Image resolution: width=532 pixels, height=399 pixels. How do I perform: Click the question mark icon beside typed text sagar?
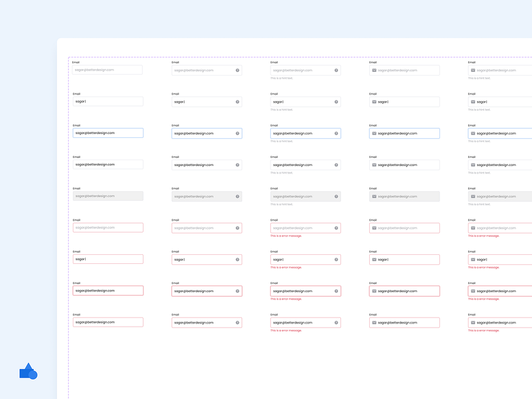click(237, 102)
